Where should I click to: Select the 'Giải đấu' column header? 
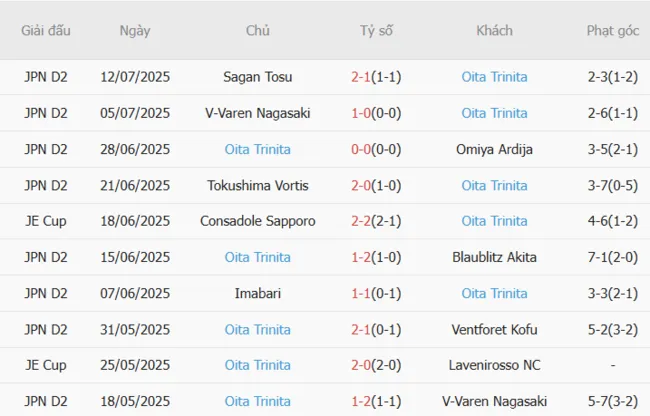coord(46,31)
